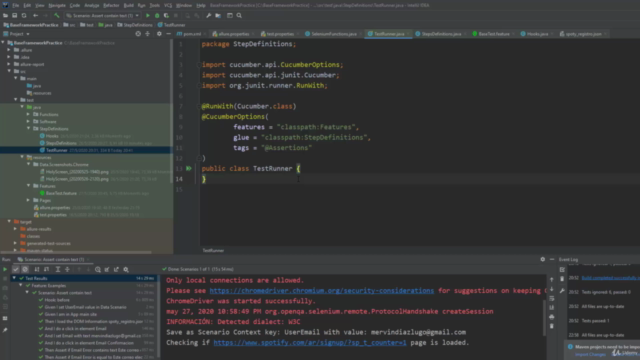Screen dimensions: 640x360
Task: Expand the Pages folder
Action: 29,200
